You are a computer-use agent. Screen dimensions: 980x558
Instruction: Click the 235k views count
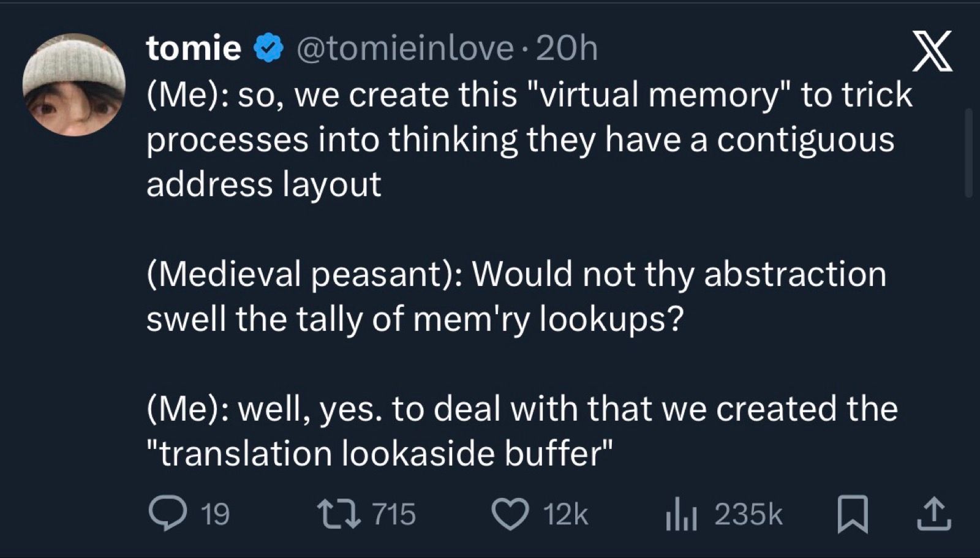point(748,514)
